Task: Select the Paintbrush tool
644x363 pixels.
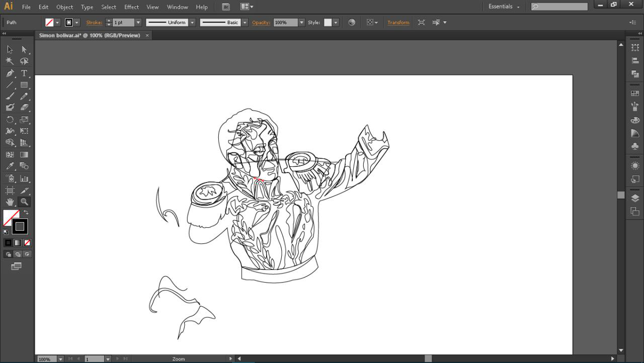Action: tap(10, 97)
